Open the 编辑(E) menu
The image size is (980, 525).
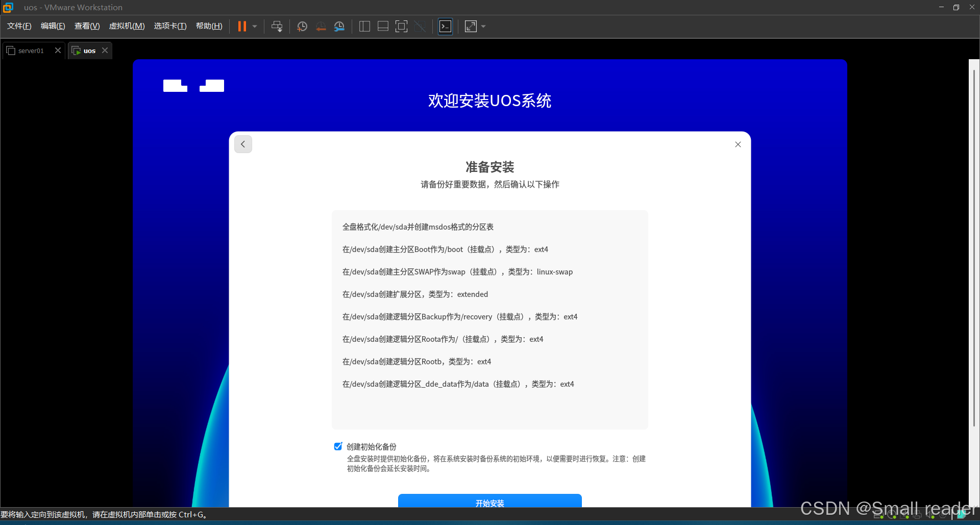tap(53, 26)
